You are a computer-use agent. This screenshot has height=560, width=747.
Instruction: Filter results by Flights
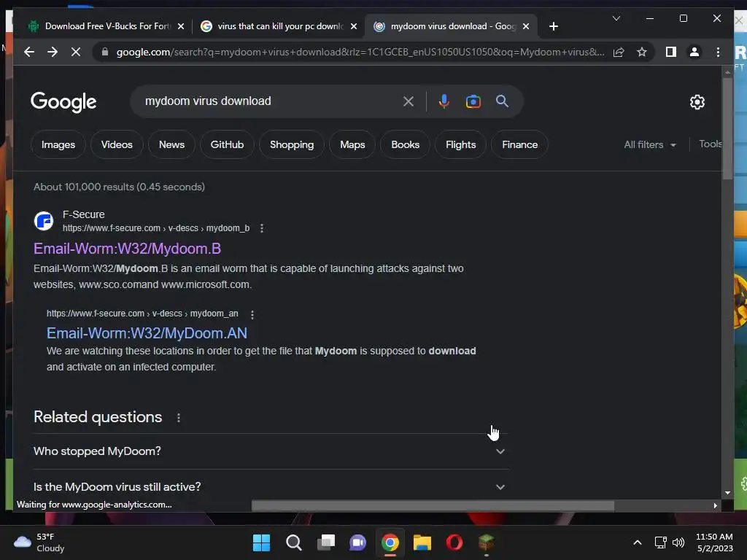461,144
